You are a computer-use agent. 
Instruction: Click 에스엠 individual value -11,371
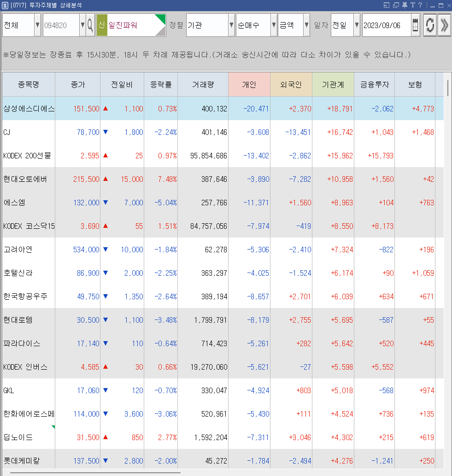click(256, 203)
